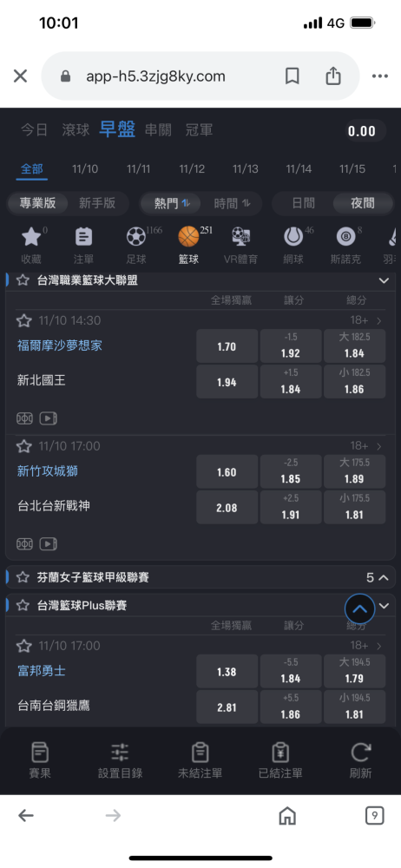Tap the scroll-to-top round arrow button
Screen dimensions: 401x868
click(360, 609)
